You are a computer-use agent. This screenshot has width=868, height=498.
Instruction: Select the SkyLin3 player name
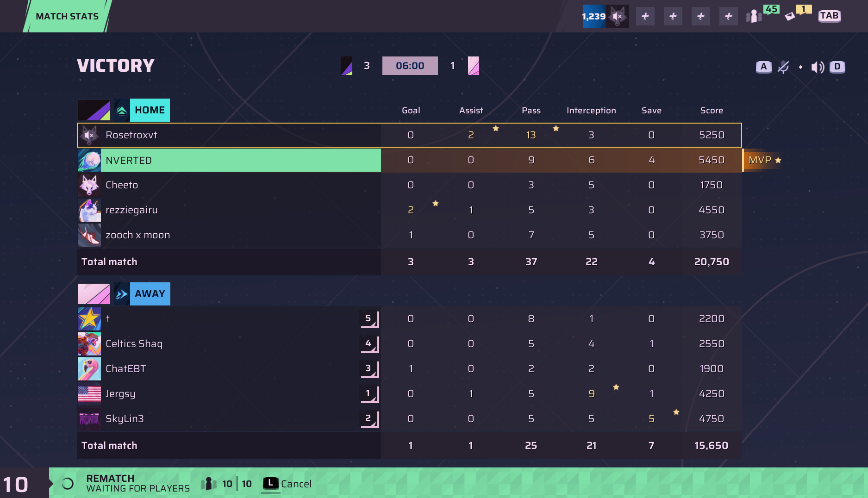125,419
